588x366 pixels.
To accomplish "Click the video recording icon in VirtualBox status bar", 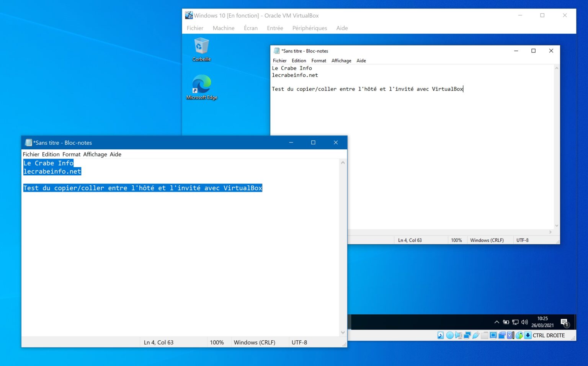I will tap(502, 335).
